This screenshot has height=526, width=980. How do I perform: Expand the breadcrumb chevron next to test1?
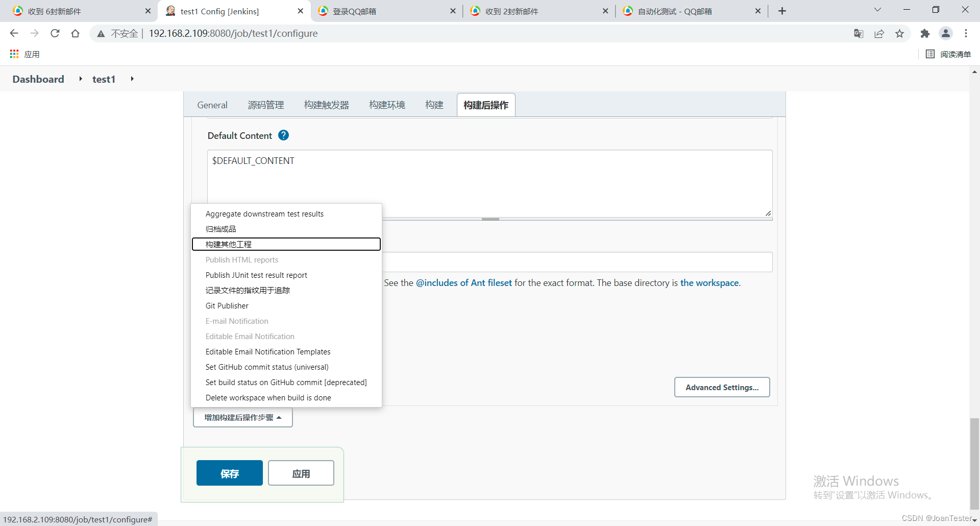pyautogui.click(x=132, y=79)
